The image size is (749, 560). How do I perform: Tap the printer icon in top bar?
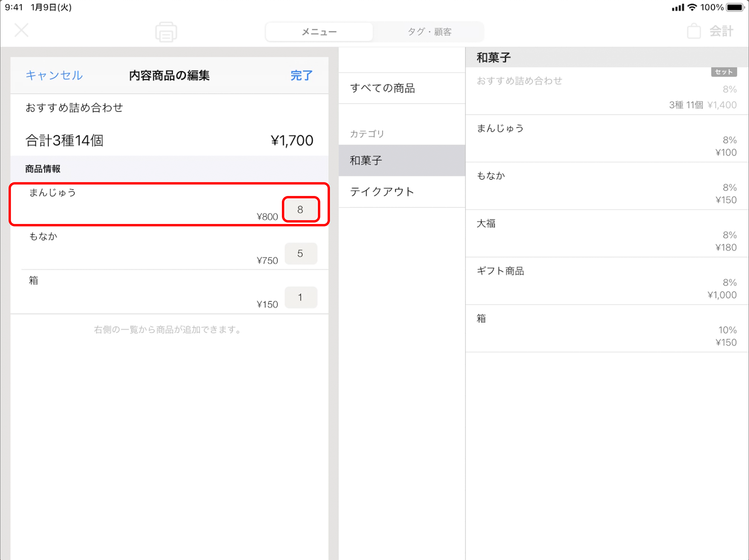[x=166, y=32]
